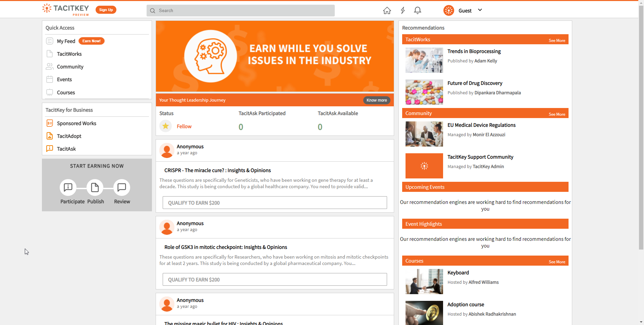Image resolution: width=644 pixels, height=325 pixels.
Task: Click the Sign Up button
Action: 106,10
